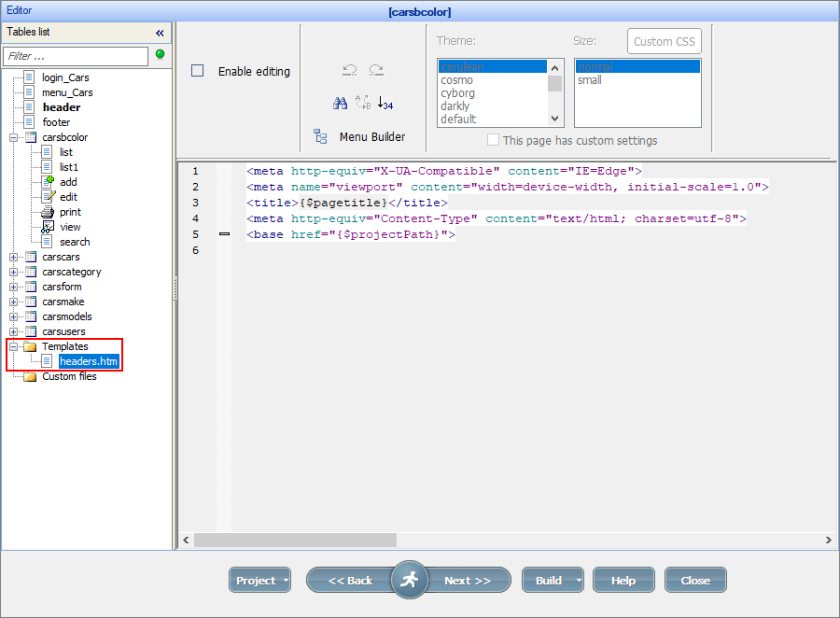This screenshot has height=618, width=840.
Task: Select the print page icon under carsbcolor
Action: click(x=49, y=212)
